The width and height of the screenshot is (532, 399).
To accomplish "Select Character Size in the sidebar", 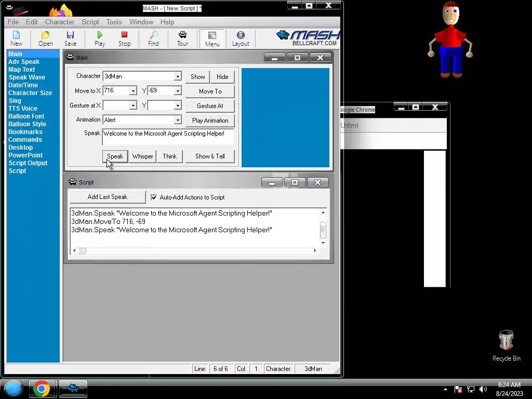I will pyautogui.click(x=30, y=93).
